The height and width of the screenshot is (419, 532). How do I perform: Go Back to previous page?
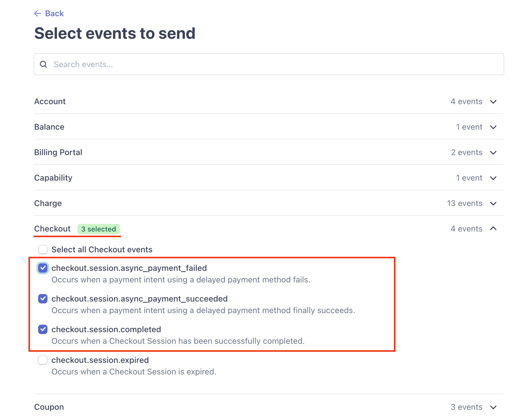[x=54, y=13]
